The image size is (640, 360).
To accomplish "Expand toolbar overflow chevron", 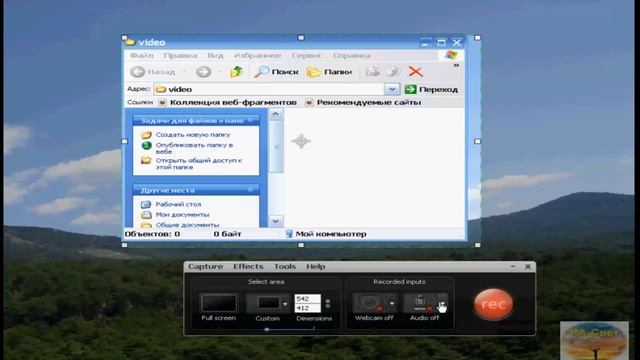I will 456,65.
